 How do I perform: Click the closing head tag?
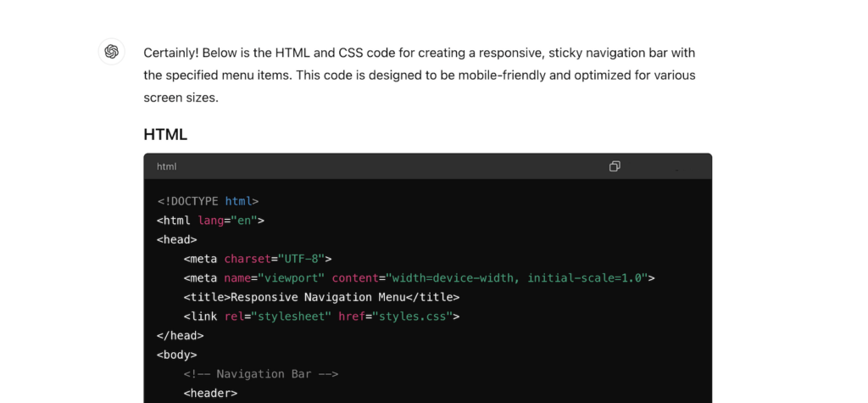point(180,335)
